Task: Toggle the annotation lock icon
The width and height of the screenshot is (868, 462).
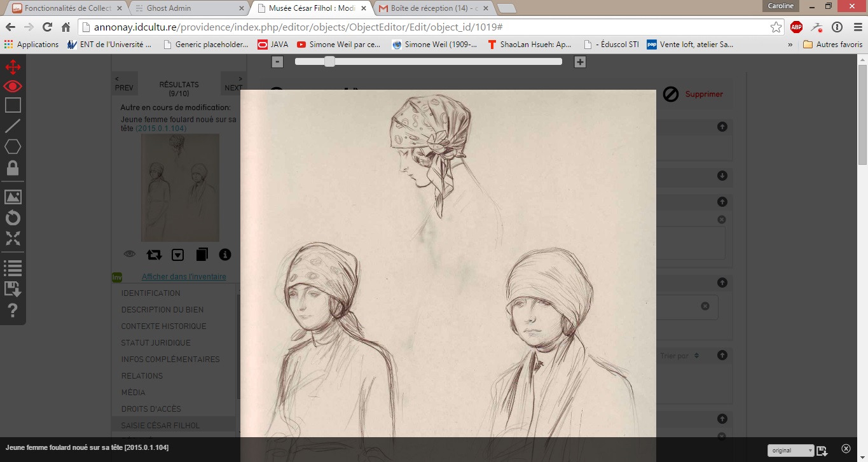Action: [x=13, y=168]
